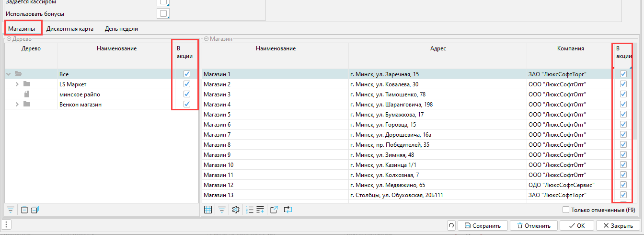Screen dimensions: 644x235
Task: Tick the Только отмеченные (F9) checkbox
Action: point(566,210)
